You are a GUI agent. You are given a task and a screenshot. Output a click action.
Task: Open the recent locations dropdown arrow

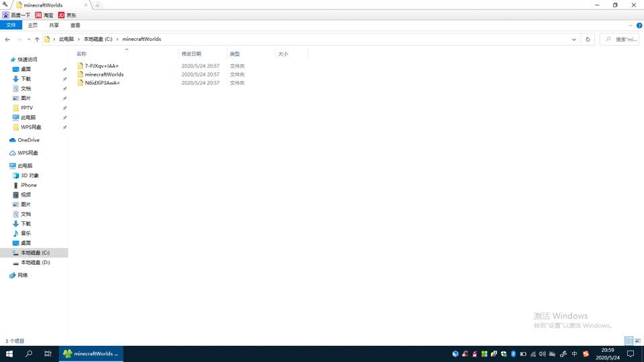[x=29, y=40]
